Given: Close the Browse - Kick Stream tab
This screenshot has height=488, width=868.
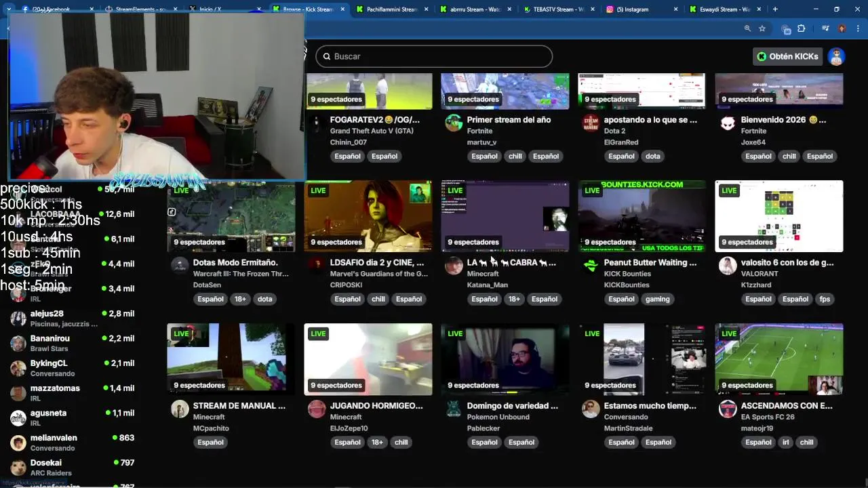Looking at the screenshot, I should click(342, 9).
